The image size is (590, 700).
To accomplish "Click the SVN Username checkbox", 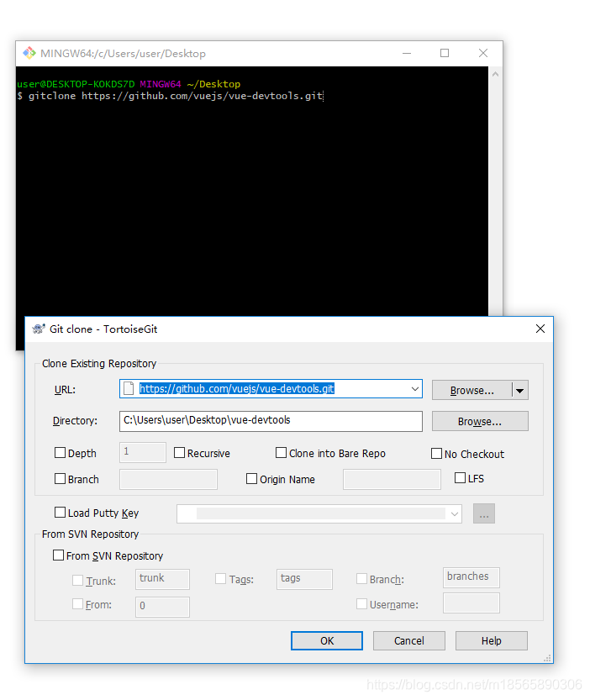I will pos(361,603).
